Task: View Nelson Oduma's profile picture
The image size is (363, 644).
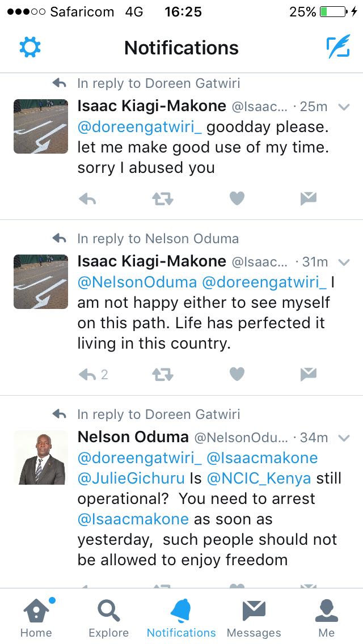Action: (41, 457)
